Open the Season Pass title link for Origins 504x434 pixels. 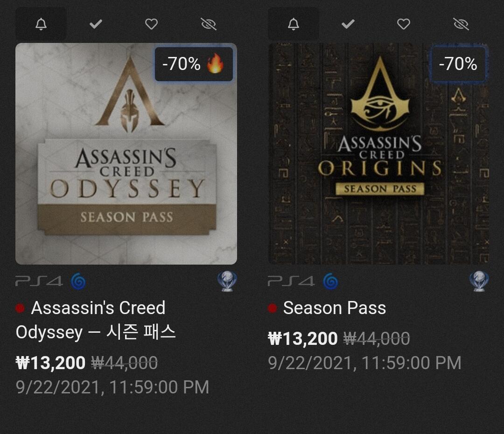(334, 308)
